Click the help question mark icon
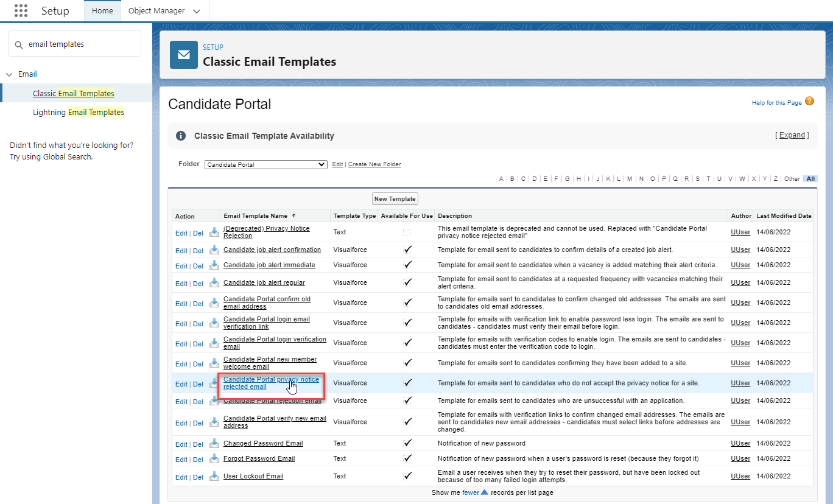This screenshot has height=504, width=833. pos(809,101)
